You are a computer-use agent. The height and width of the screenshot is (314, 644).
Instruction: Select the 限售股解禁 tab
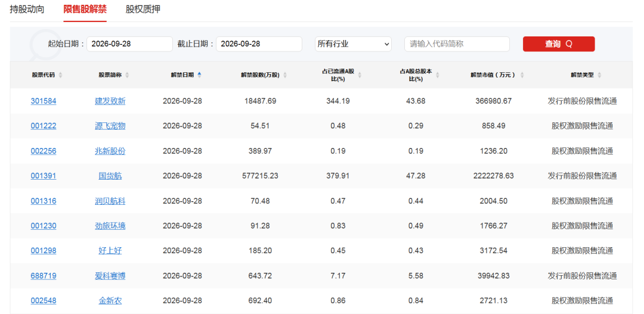click(x=85, y=10)
